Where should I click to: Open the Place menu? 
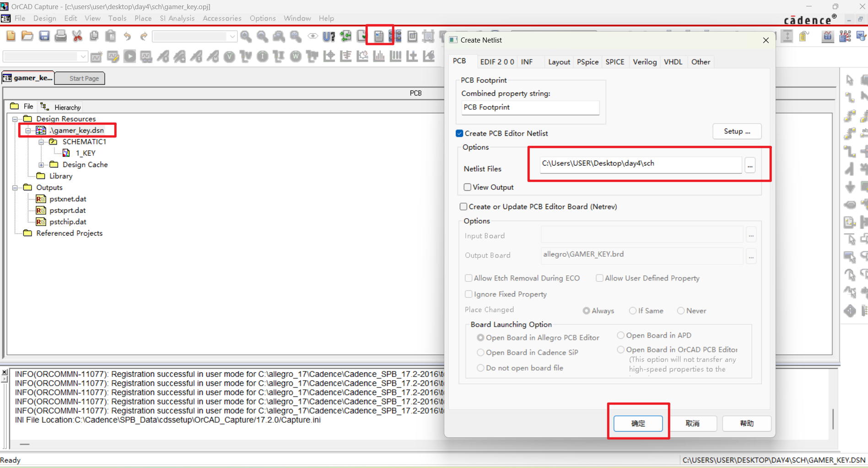pyautogui.click(x=143, y=18)
